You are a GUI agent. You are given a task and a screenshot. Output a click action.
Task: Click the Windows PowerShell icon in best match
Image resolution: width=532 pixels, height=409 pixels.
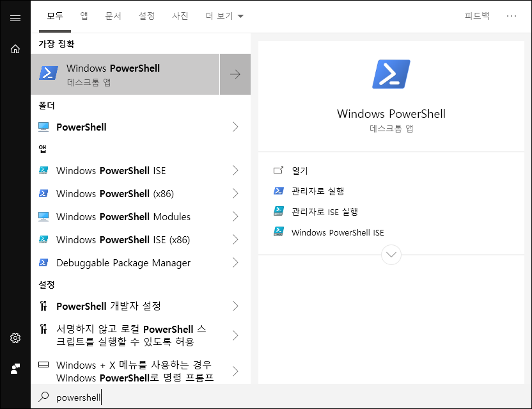point(49,73)
